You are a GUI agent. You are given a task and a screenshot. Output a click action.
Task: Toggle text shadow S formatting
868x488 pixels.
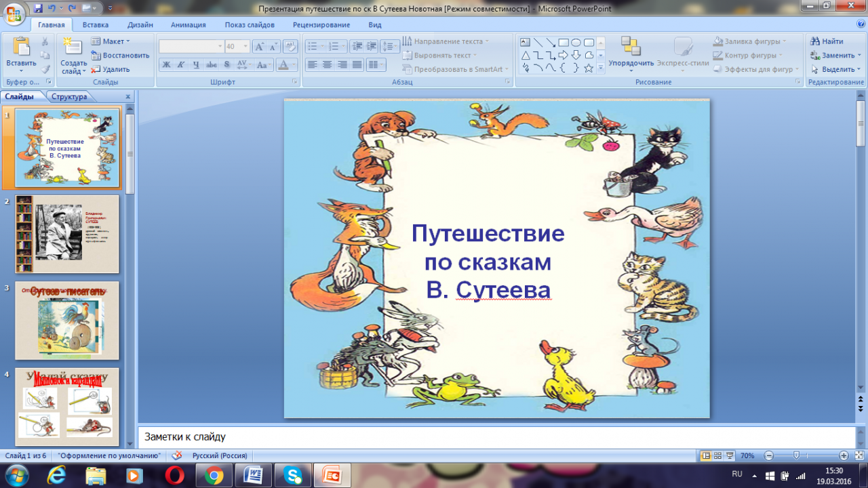[226, 65]
